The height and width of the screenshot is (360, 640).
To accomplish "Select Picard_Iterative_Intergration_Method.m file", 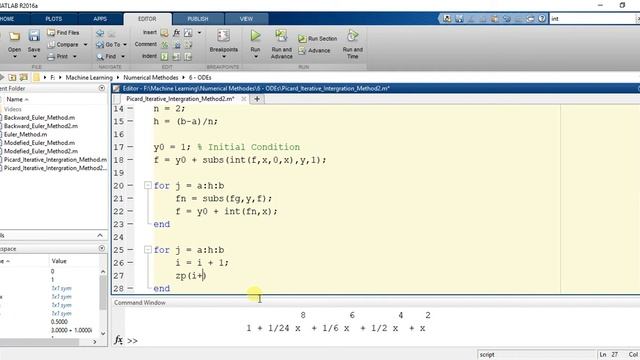I will pyautogui.click(x=55, y=160).
